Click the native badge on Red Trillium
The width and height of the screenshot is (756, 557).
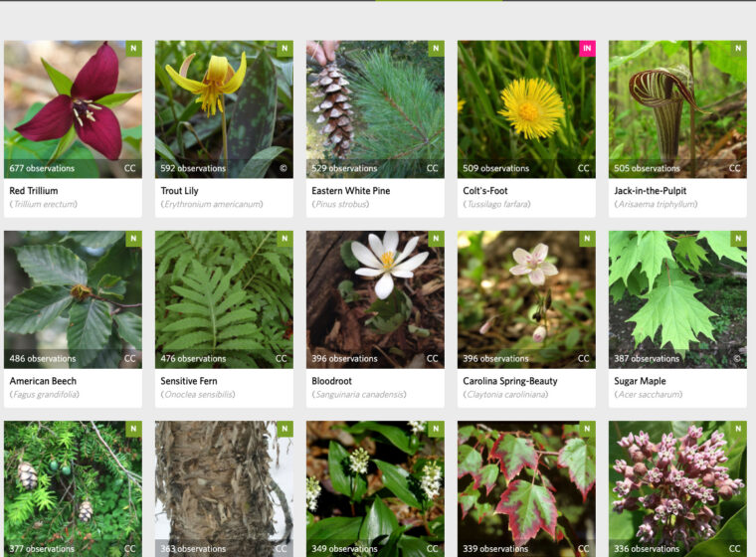pos(133,48)
